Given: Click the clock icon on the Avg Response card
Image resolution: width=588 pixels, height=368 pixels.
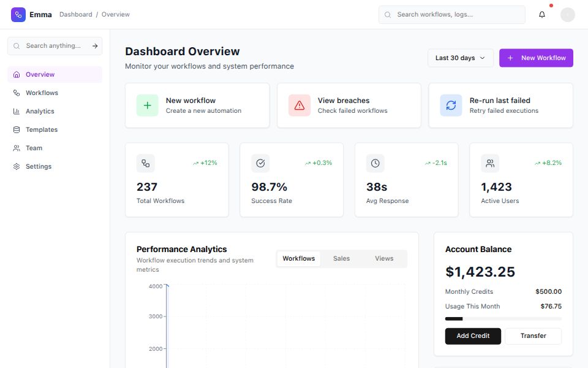Looking at the screenshot, I should click(375, 163).
